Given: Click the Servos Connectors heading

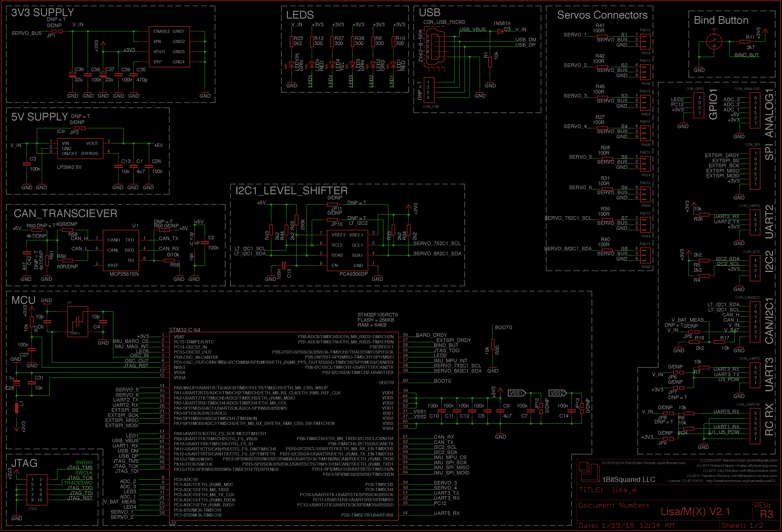Looking at the screenshot, I should pyautogui.click(x=602, y=15).
